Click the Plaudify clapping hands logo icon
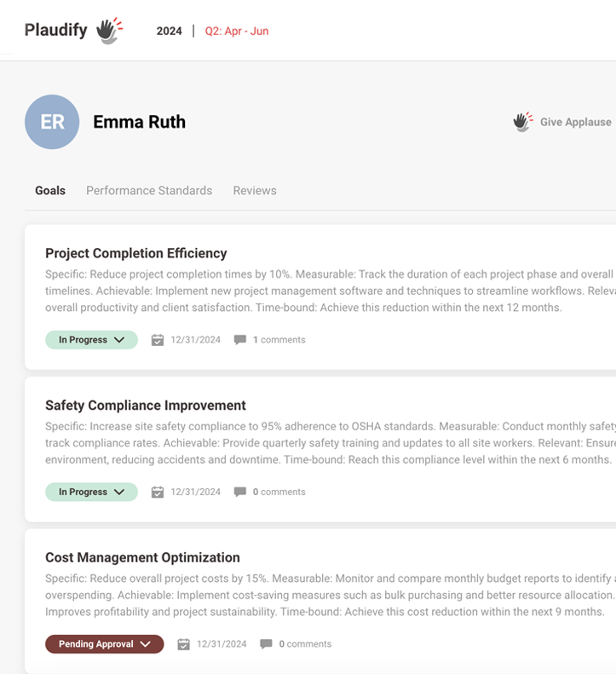616x674 pixels. 109,31
